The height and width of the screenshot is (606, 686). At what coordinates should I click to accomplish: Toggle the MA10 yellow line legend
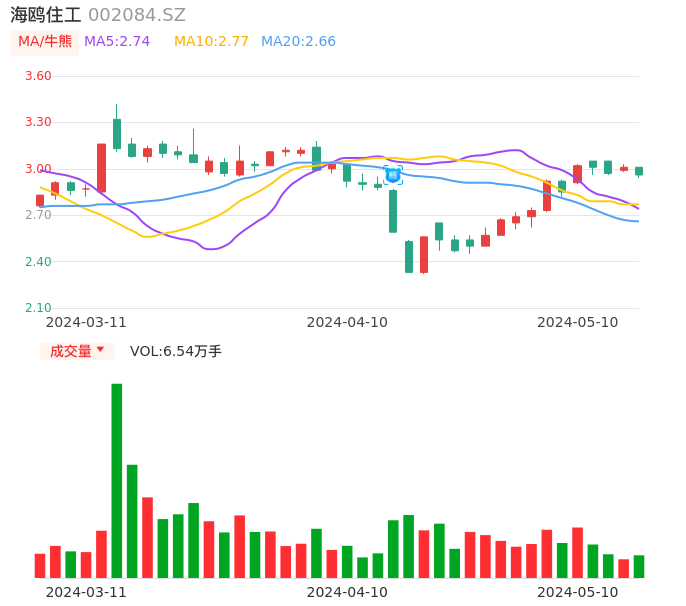pos(211,41)
